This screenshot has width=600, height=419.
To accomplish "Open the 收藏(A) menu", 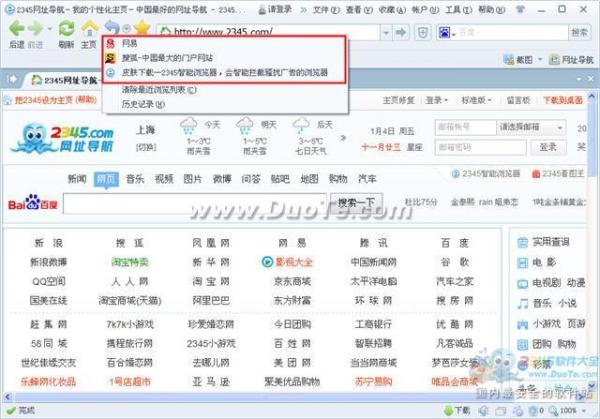I will click(392, 10).
